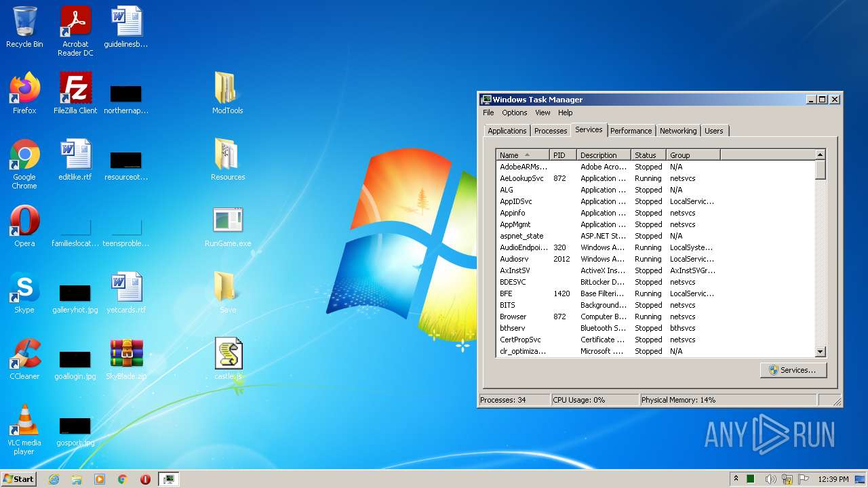
Task: Select the SkyBlade.zip archive
Action: 126,359
